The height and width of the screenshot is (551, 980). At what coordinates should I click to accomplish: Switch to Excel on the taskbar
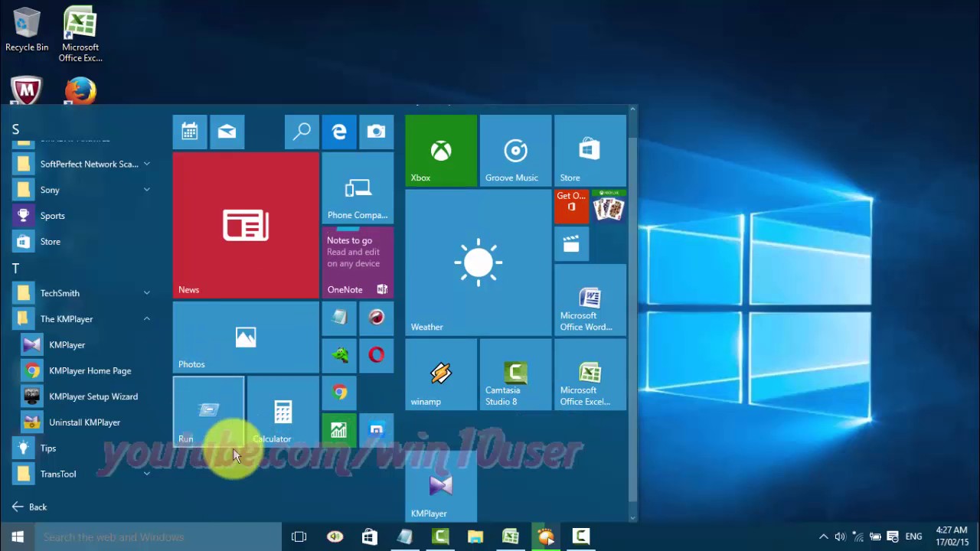tap(511, 537)
